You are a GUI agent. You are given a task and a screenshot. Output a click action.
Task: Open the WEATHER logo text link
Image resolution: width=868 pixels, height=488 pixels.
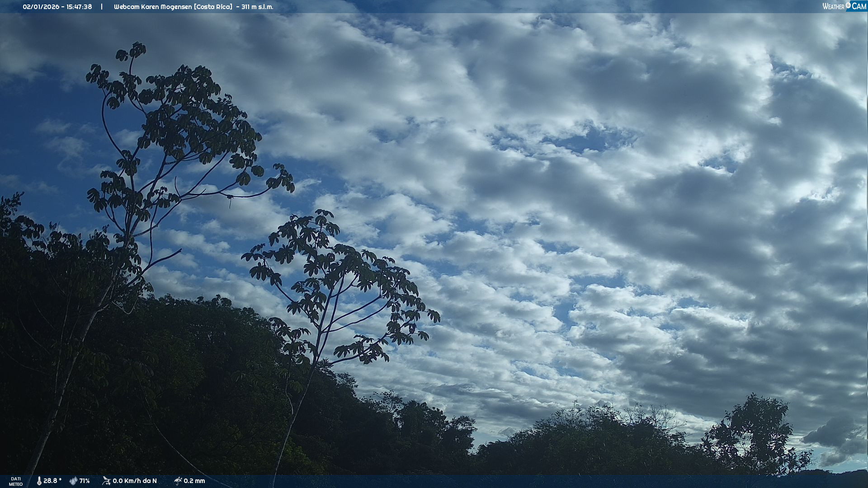pyautogui.click(x=833, y=7)
